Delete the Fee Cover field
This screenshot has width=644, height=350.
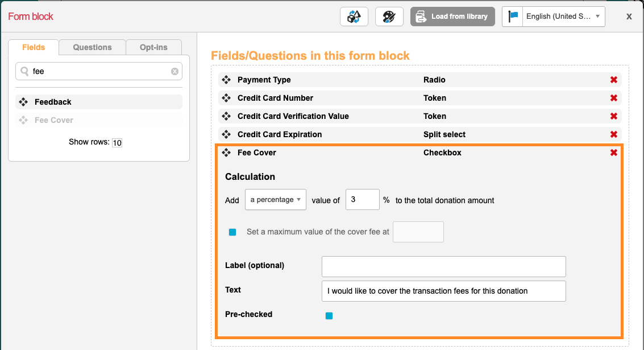[614, 153]
